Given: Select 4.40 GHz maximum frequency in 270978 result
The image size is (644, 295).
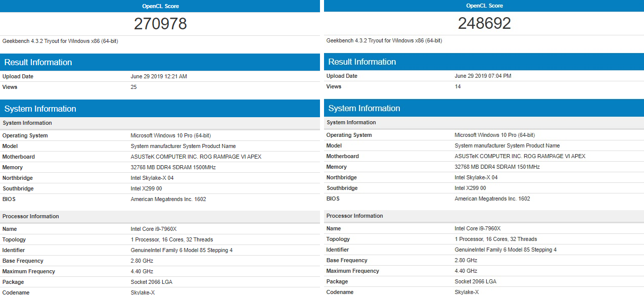Looking at the screenshot, I should tap(142, 271).
